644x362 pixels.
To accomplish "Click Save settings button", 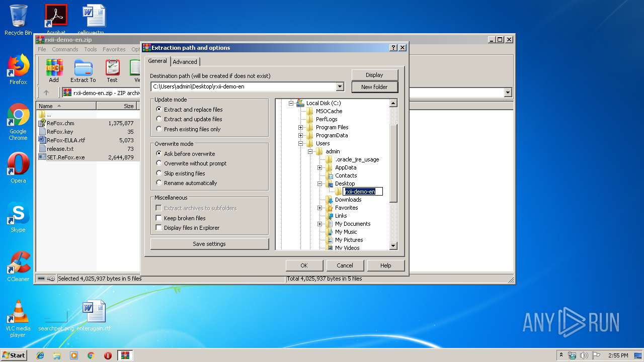I will click(209, 244).
